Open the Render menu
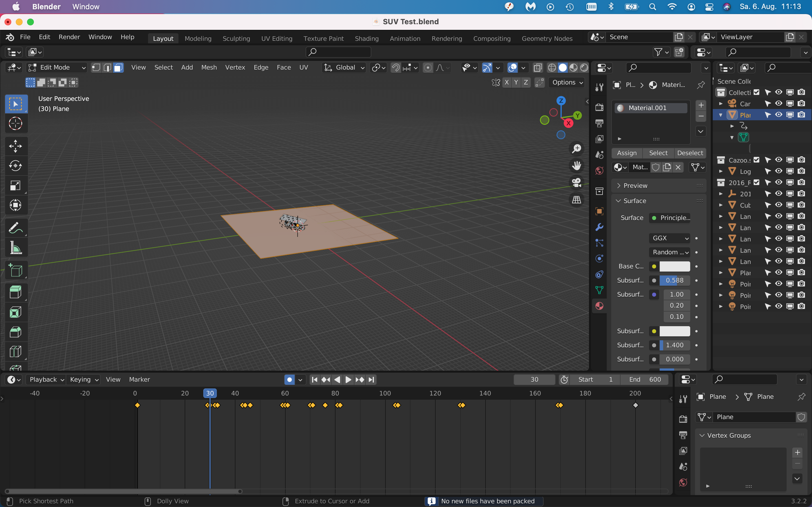The width and height of the screenshot is (812, 507). [x=69, y=37]
